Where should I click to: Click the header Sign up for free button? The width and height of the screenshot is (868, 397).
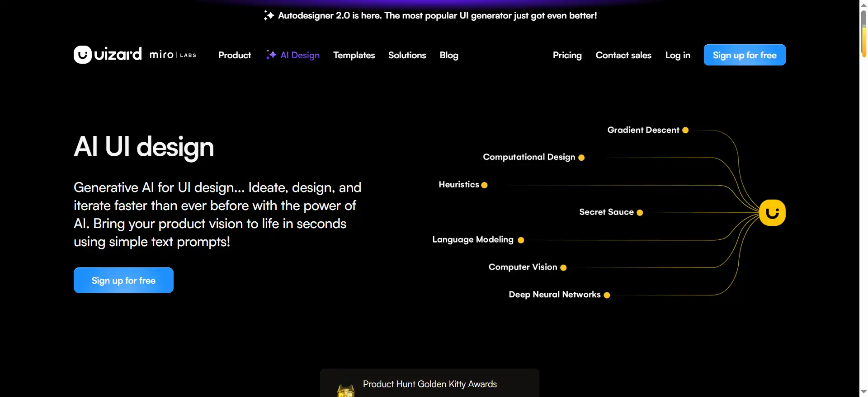[745, 55]
